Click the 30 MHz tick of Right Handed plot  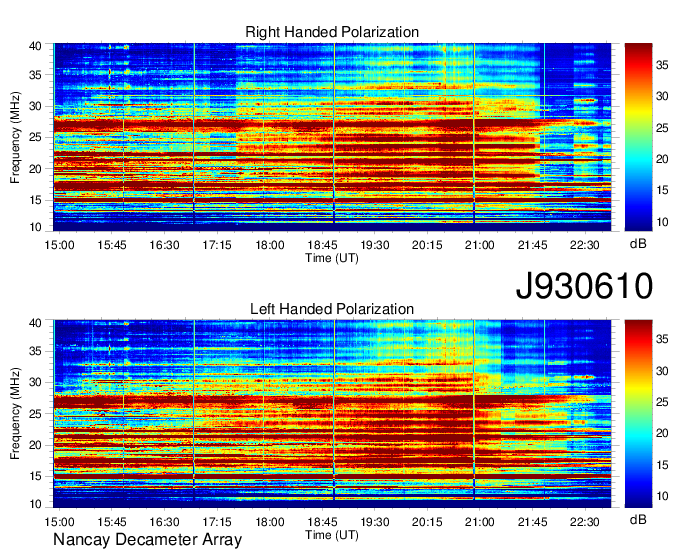pyautogui.click(x=35, y=106)
